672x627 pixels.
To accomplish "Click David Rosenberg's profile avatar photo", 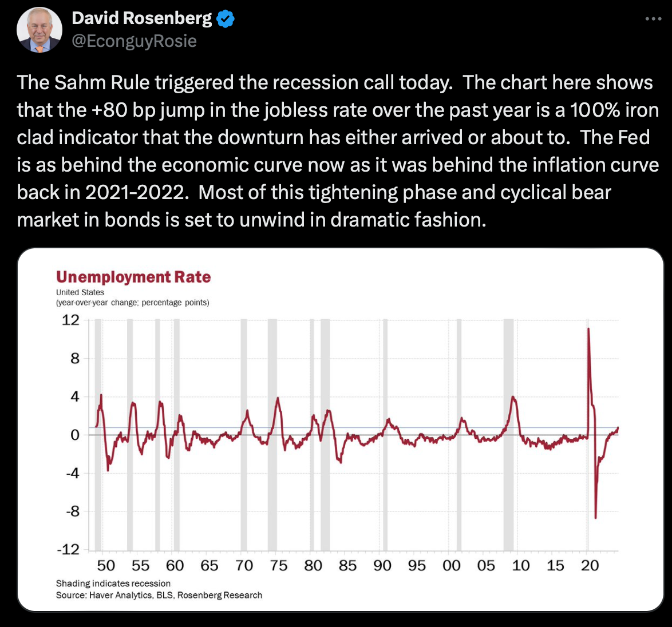I will click(39, 30).
